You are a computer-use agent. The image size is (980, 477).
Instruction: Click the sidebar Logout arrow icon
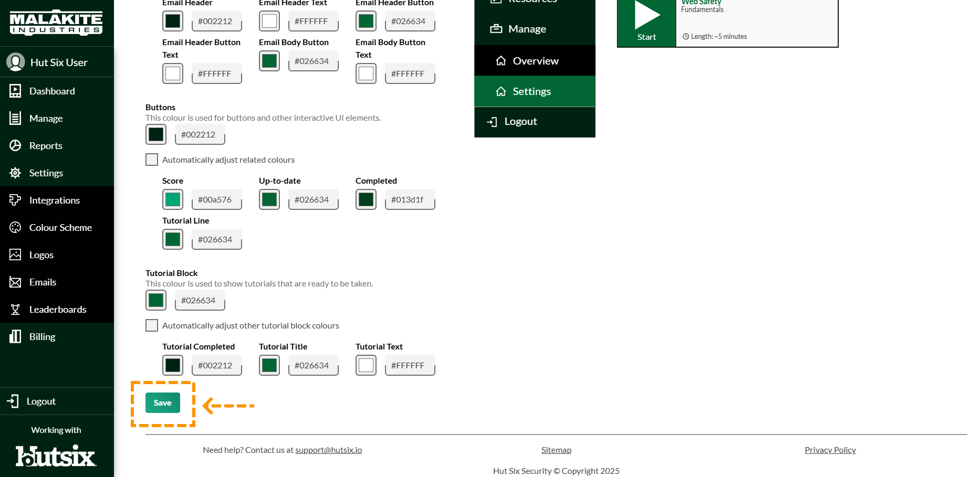point(13,401)
